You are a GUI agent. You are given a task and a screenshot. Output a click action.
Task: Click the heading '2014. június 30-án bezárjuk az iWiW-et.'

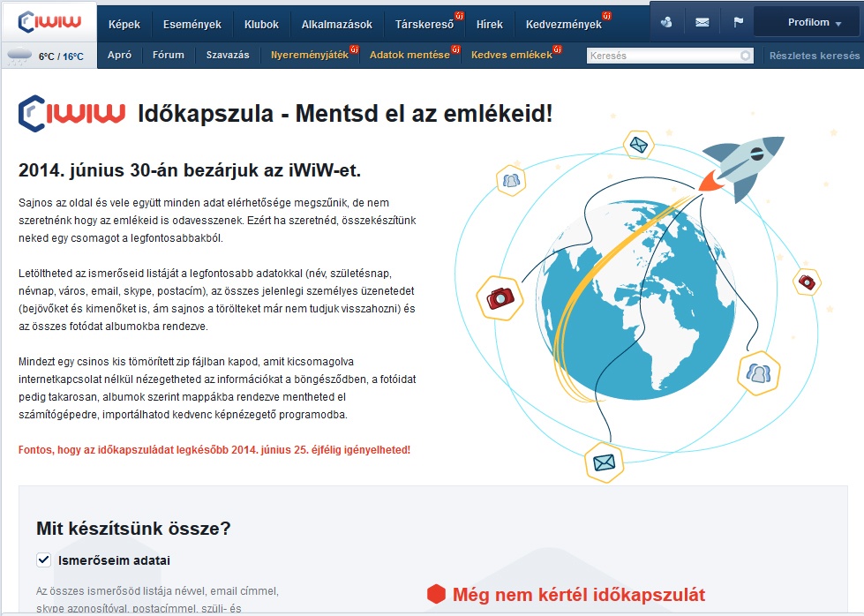[x=190, y=170]
